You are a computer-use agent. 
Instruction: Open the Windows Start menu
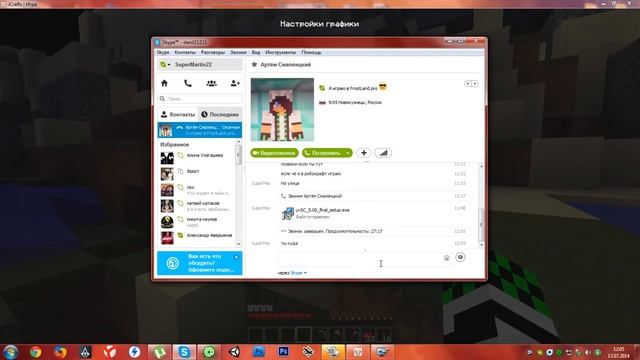pyautogui.click(x=11, y=352)
